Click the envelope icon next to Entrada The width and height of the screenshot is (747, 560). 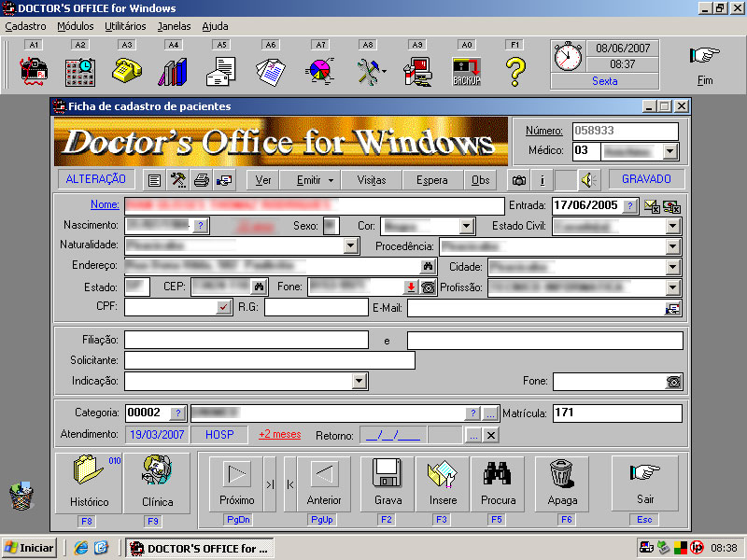coord(651,206)
